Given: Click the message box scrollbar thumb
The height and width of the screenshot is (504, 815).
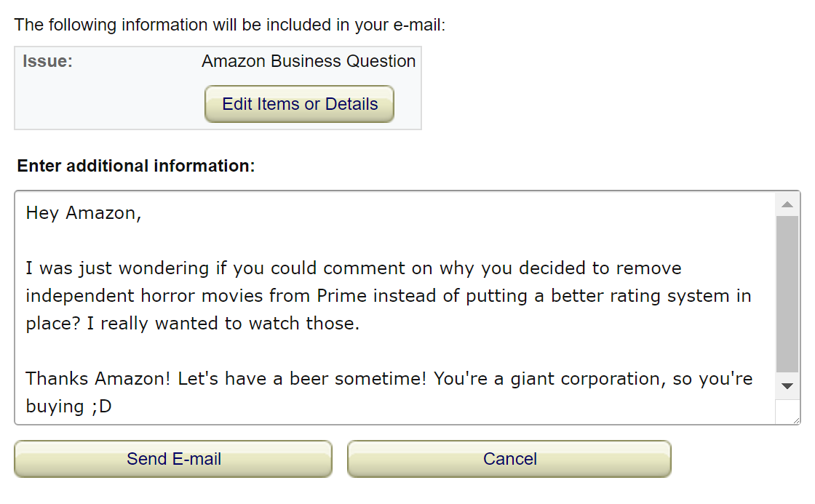Looking at the screenshot, I should [x=787, y=294].
